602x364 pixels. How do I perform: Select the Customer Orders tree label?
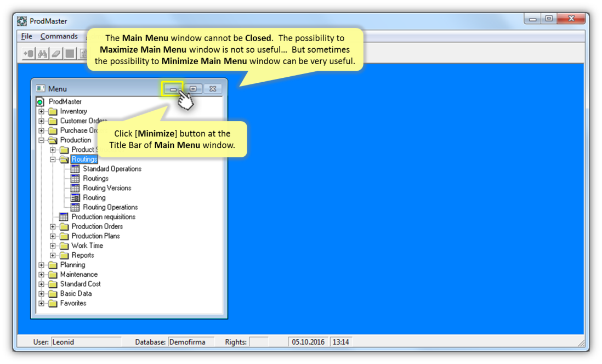coord(84,121)
